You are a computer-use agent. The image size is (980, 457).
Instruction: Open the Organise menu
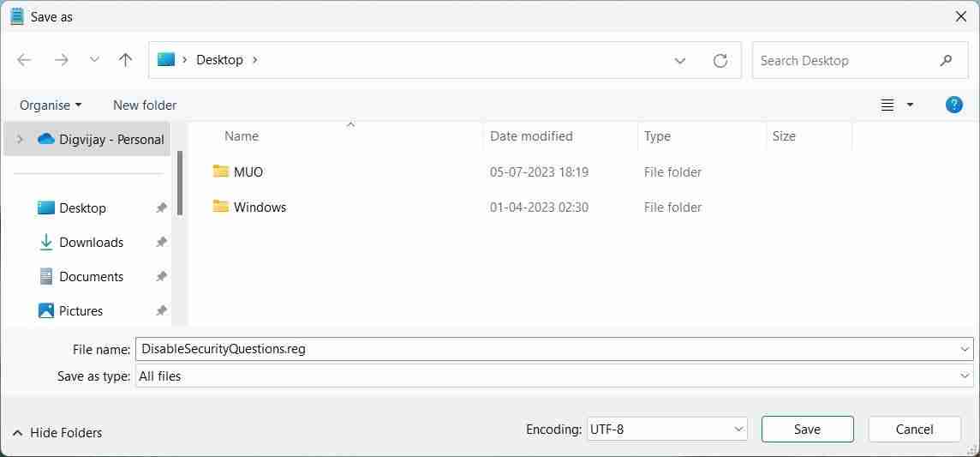(51, 105)
